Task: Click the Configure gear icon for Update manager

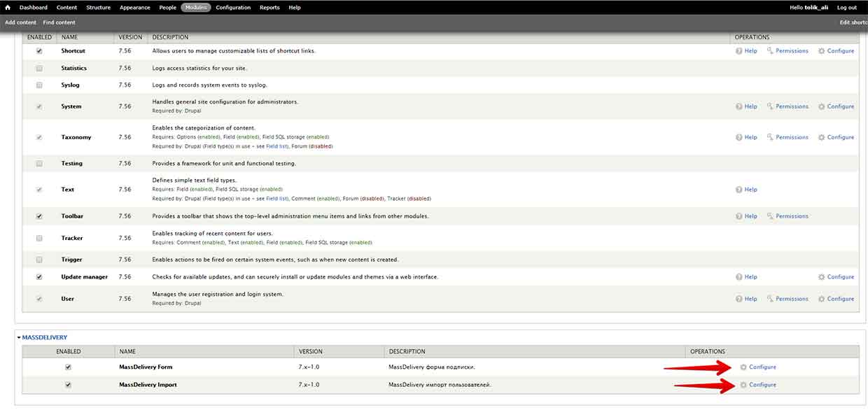Action: pos(822,277)
